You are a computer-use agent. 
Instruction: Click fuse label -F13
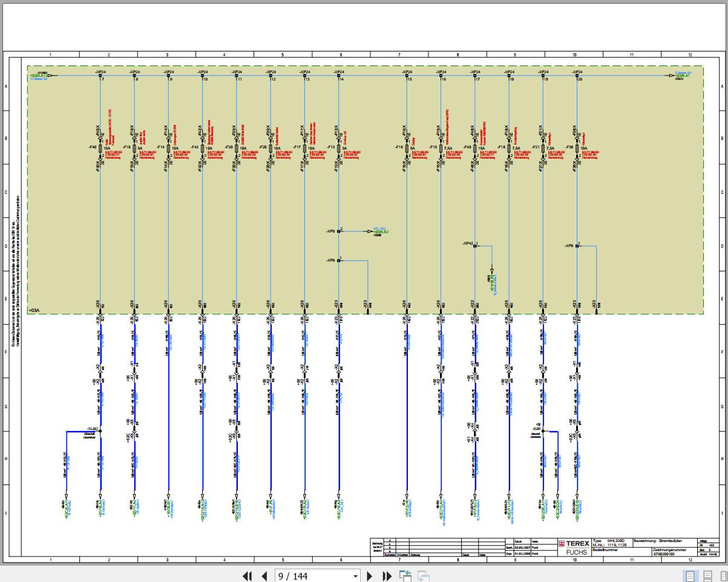point(330,147)
